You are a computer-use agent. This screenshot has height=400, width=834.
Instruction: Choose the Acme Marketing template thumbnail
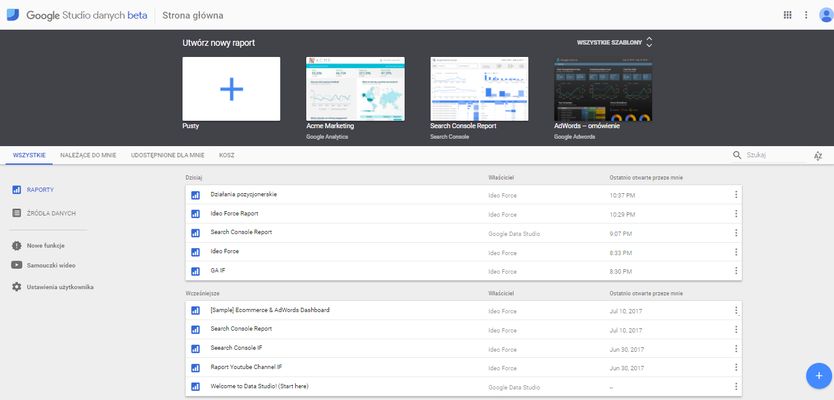(355, 89)
